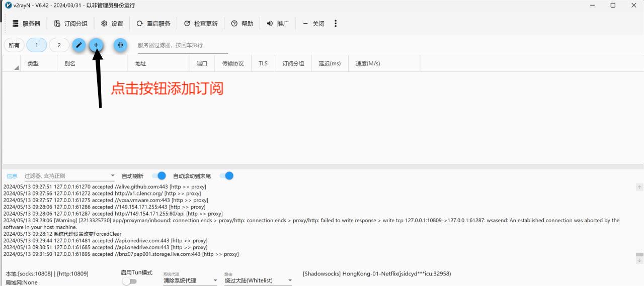Open the log filter dropdown arrow
This screenshot has width=644, height=286.
click(113, 176)
